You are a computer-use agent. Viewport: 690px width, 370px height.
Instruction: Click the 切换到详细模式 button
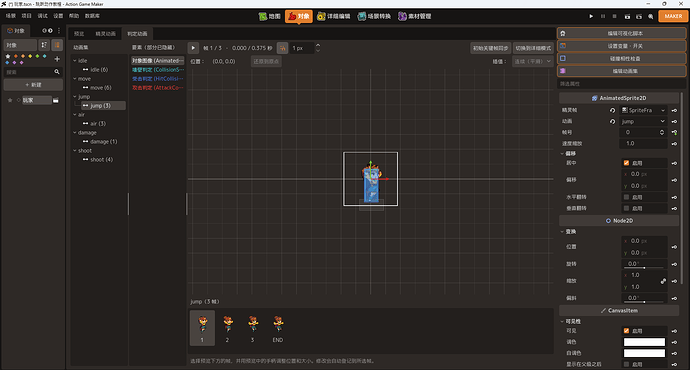[x=533, y=48]
